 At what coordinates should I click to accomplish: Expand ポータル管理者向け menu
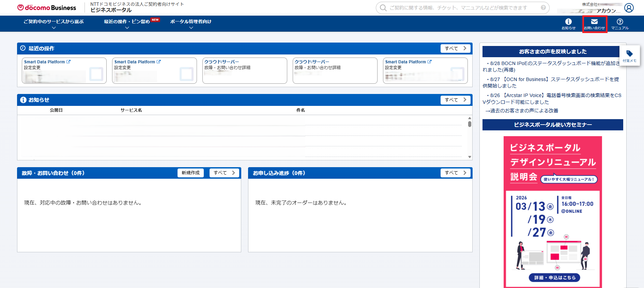(x=191, y=23)
